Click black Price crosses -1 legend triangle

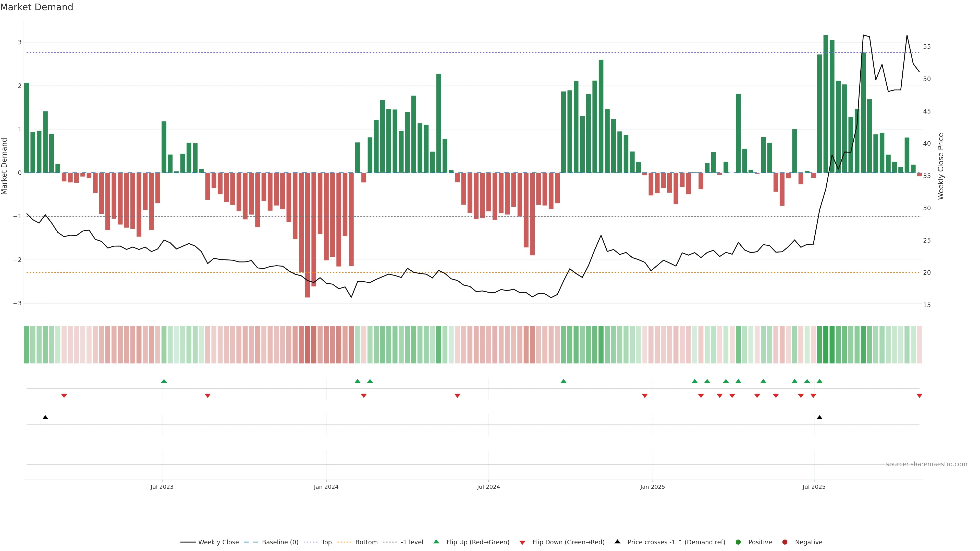click(x=617, y=542)
